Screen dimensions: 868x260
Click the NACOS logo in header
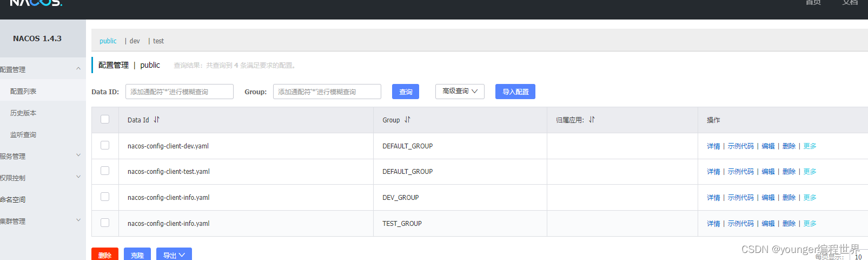click(x=36, y=3)
